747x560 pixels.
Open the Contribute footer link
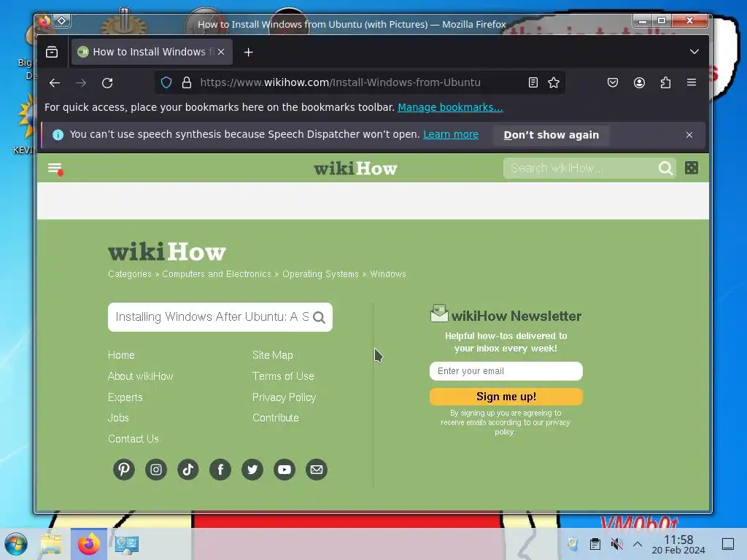pos(275,418)
